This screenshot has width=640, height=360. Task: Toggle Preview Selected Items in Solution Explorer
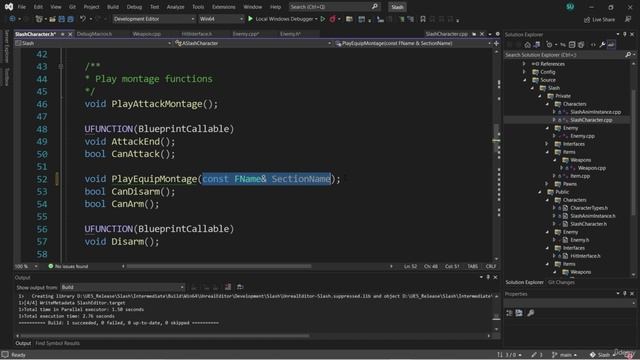(611, 45)
